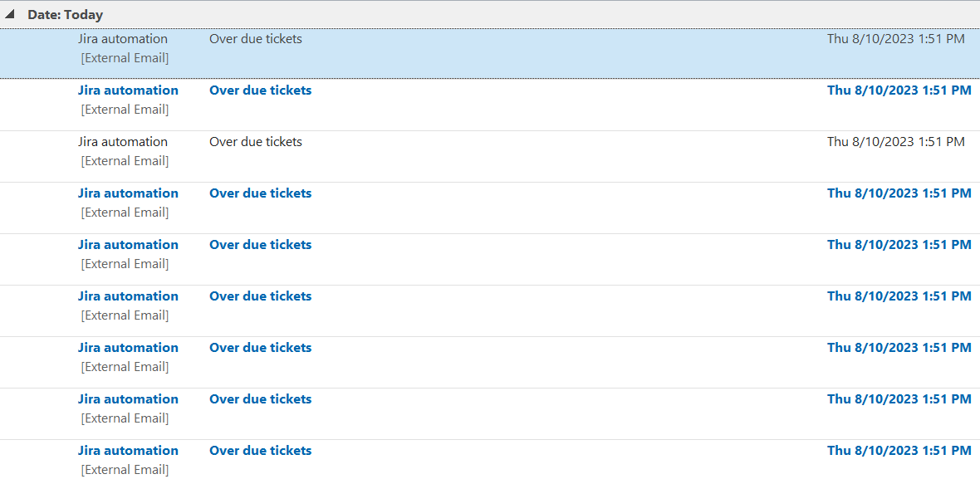Click the Date: Today group header text
980x479 pixels.
[x=65, y=14]
